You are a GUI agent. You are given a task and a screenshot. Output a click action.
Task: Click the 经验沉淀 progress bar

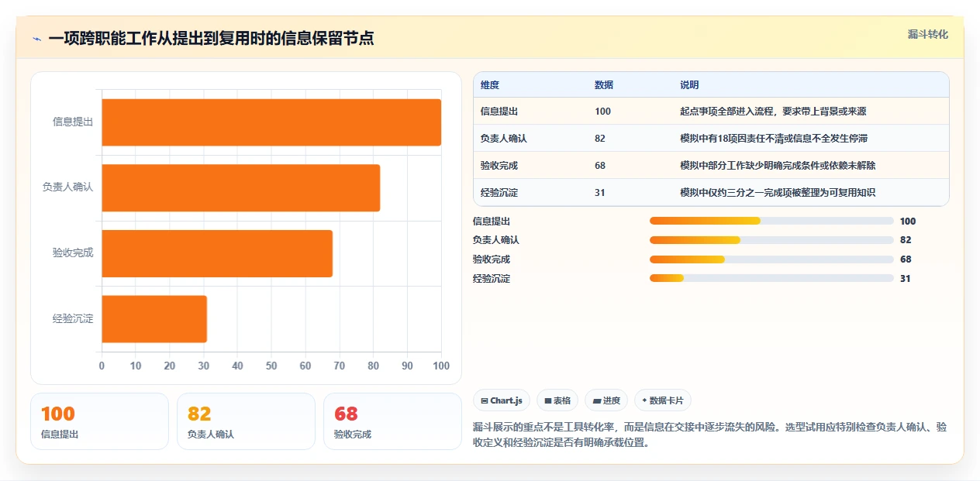click(x=771, y=279)
